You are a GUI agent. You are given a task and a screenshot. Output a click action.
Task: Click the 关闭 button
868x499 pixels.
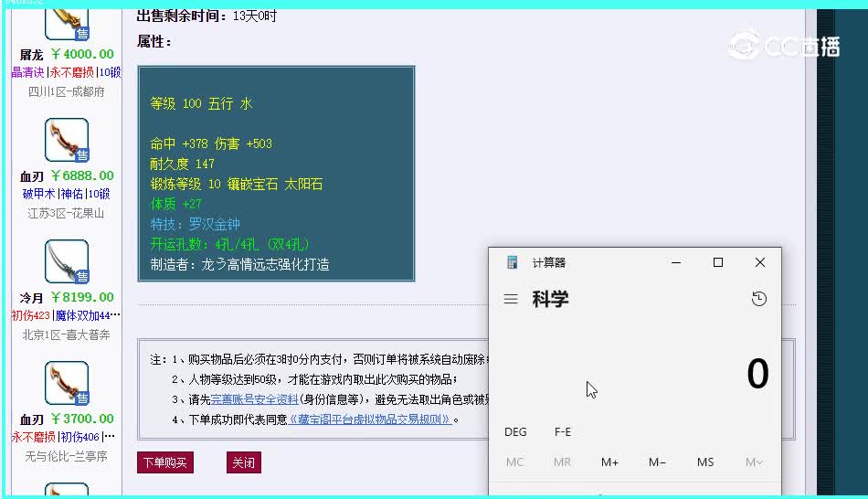point(244,462)
